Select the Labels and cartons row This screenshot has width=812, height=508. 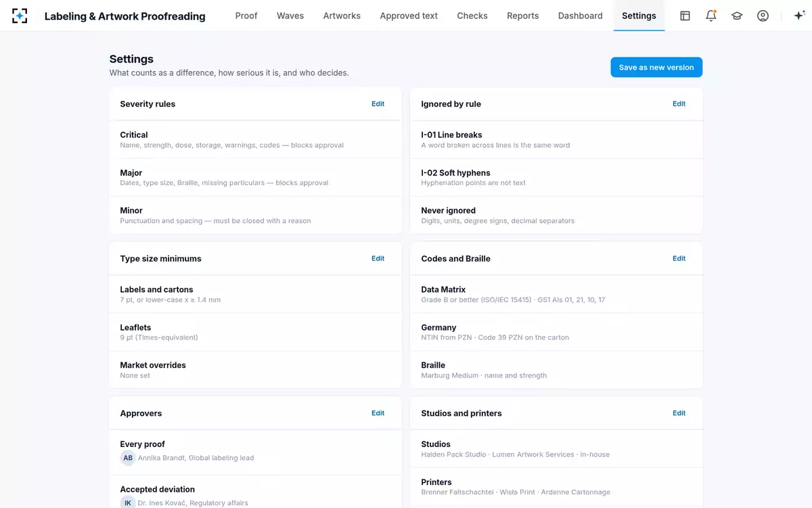255,294
